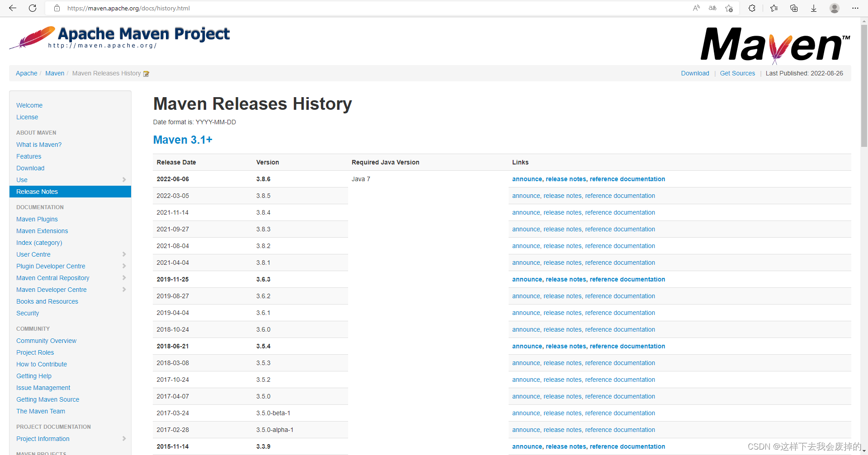Open Project Roles sidebar link

pos(35,352)
